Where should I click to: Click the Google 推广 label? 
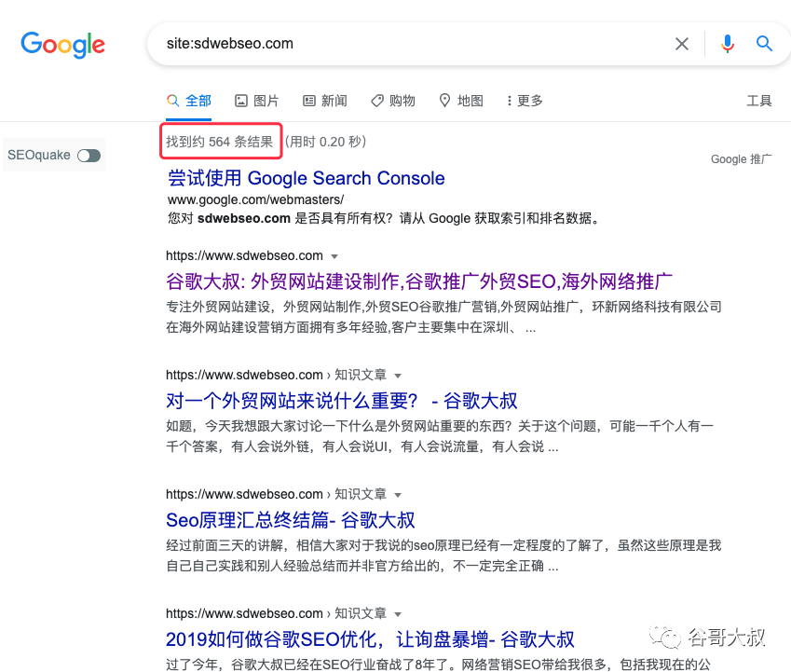pos(741,159)
